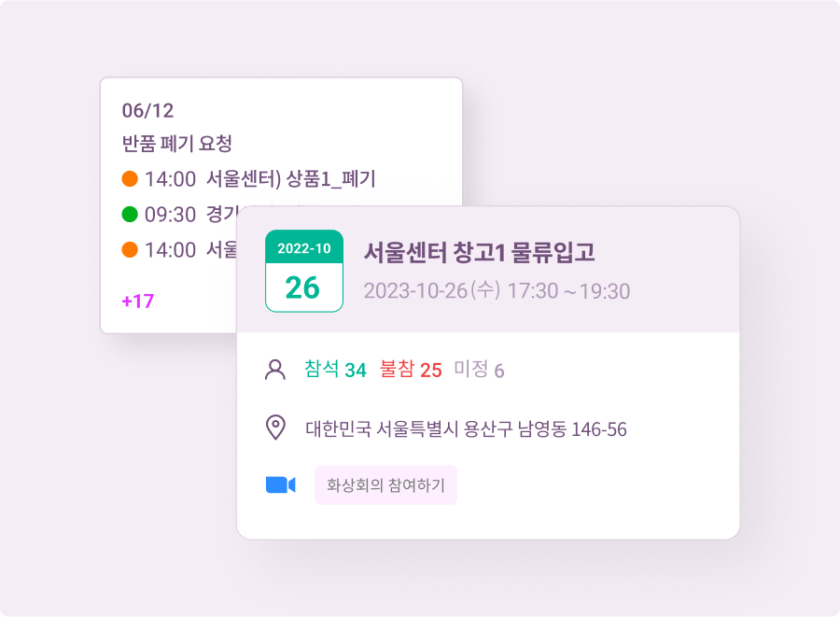
Task: Click the green dot beside 09:30
Action: (130, 215)
